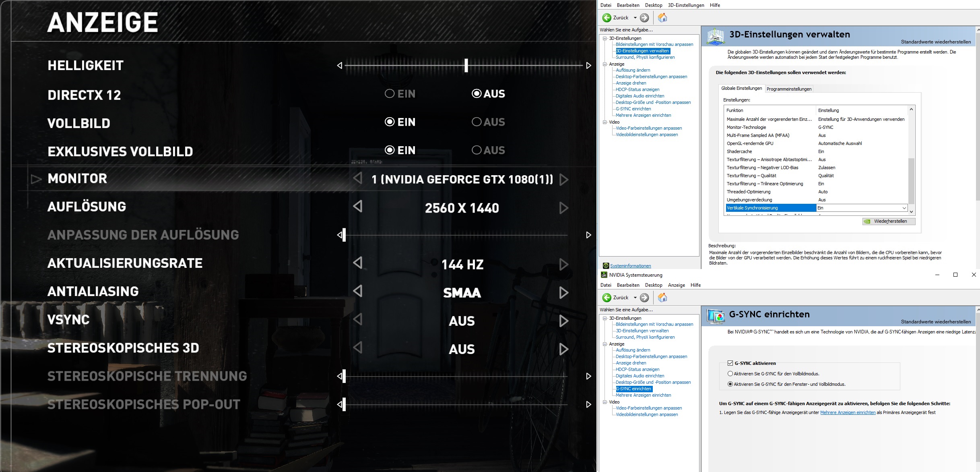
Task: Click left arrow next to Auflösung 2560 X 1440
Action: tap(357, 207)
